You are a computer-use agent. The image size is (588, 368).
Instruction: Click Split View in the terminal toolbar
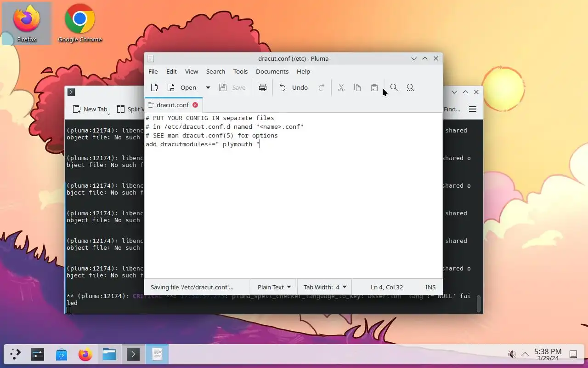click(x=130, y=109)
